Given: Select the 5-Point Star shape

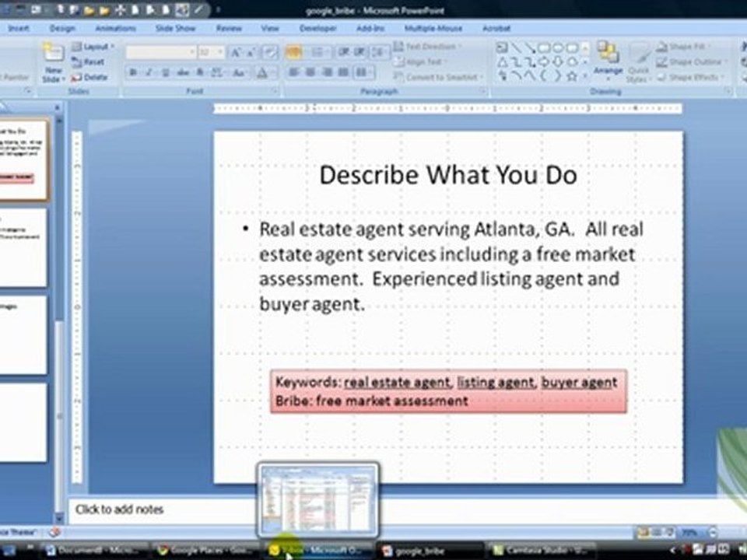Looking at the screenshot, I should 572,76.
